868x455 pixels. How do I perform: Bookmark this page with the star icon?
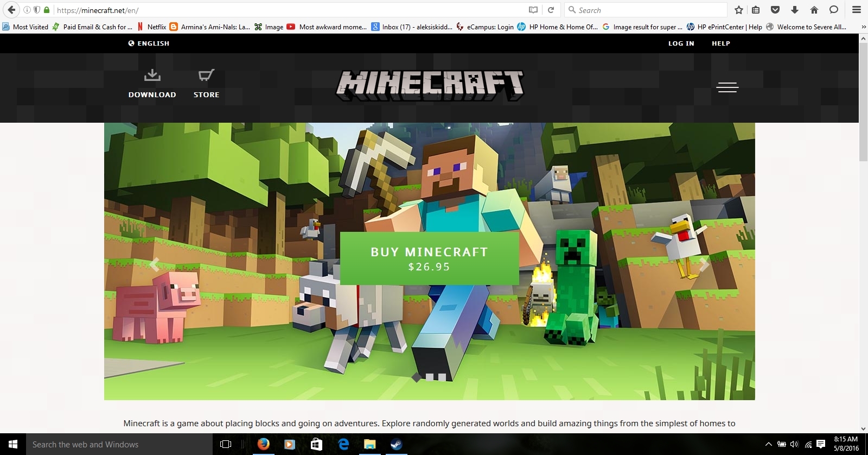738,10
